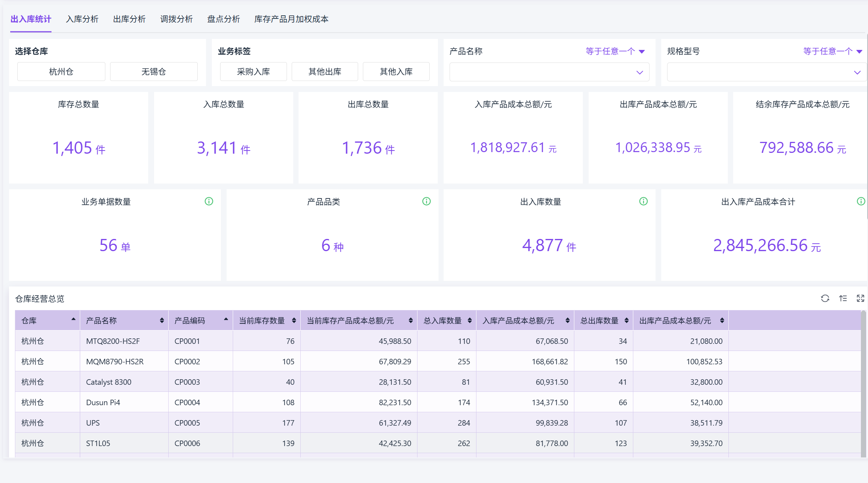Click info icon on 产品品类 card
868x483 pixels.
click(426, 201)
